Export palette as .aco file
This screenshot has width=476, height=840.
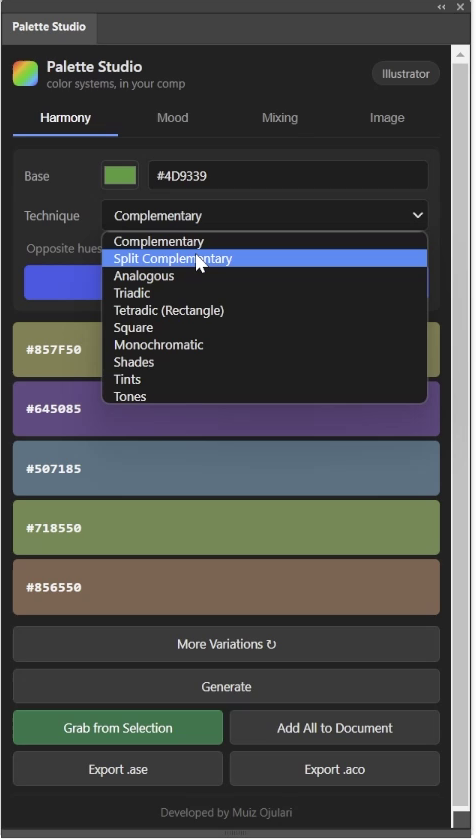(x=335, y=769)
